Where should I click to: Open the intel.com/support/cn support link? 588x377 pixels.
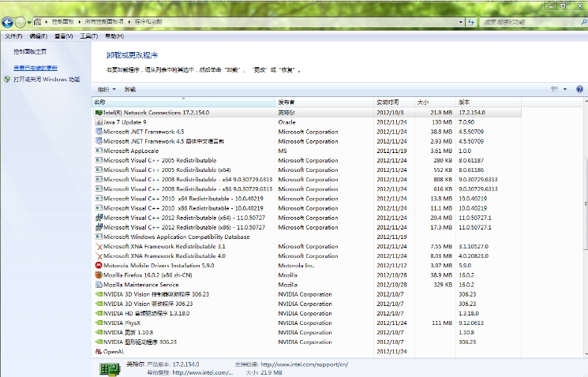(304, 364)
